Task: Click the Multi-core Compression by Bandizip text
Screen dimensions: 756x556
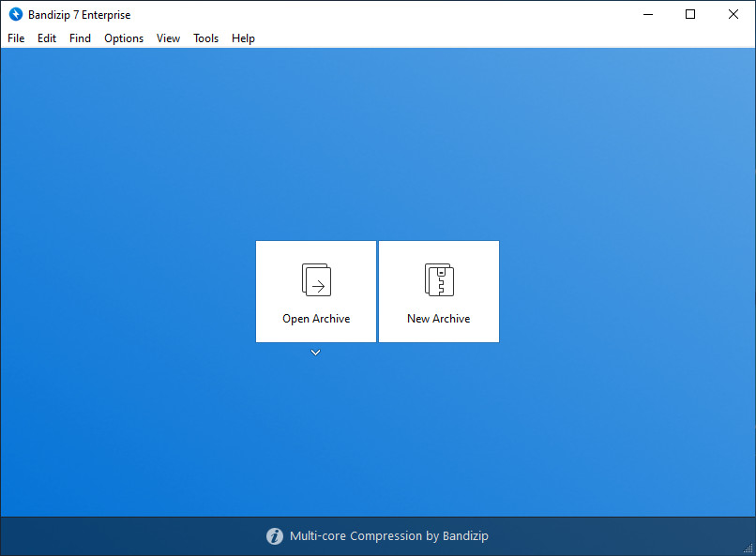Action: [x=389, y=535]
